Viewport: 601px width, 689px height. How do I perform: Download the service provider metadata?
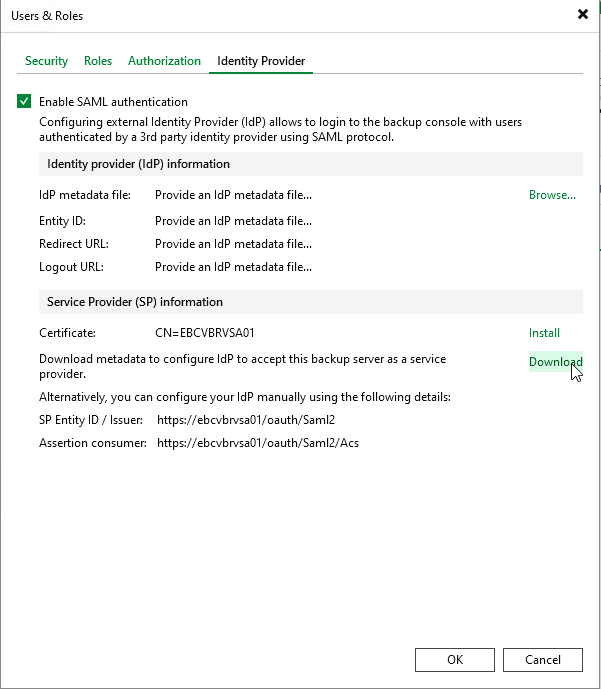click(x=554, y=362)
